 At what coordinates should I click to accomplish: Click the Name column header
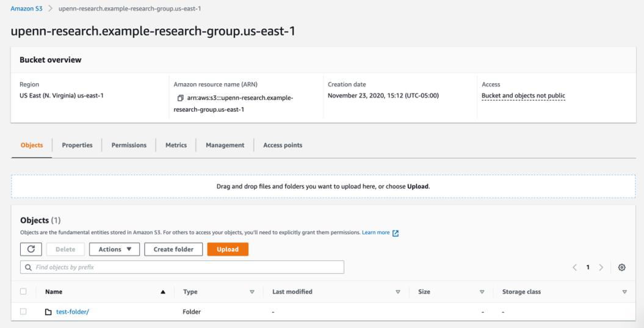point(54,292)
